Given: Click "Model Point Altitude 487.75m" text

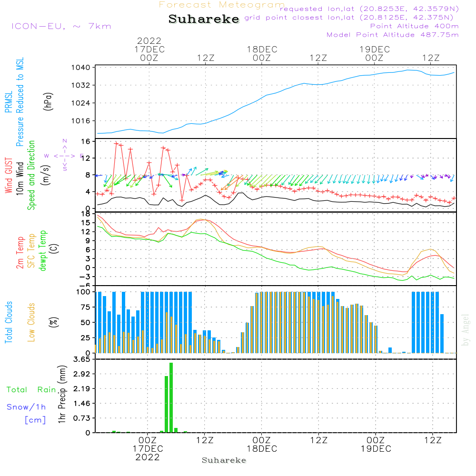Looking at the screenshot, I should (x=393, y=35).
